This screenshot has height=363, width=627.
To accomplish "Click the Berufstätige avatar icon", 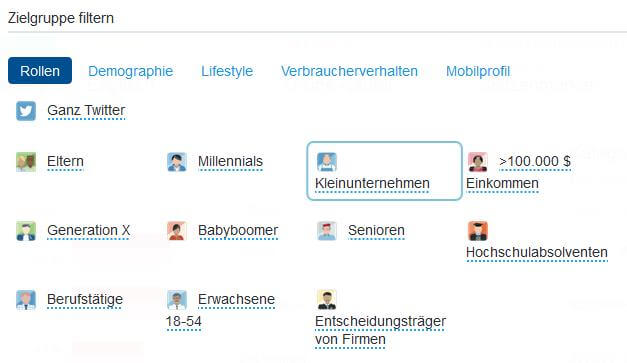I will 26,300.
